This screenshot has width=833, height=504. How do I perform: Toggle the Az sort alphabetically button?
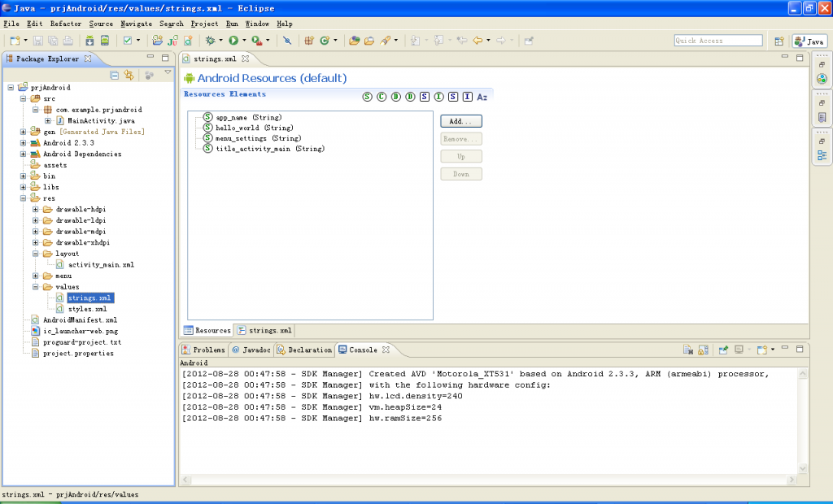click(x=482, y=97)
